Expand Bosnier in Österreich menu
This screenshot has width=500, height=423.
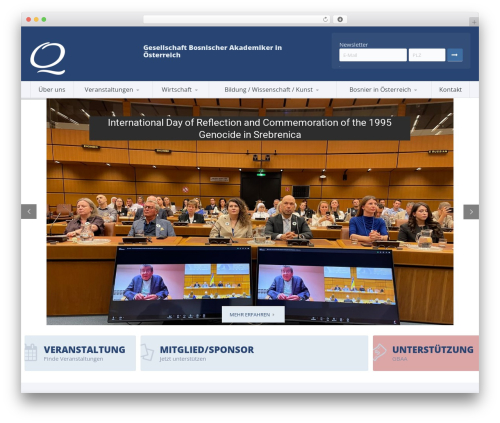click(383, 90)
